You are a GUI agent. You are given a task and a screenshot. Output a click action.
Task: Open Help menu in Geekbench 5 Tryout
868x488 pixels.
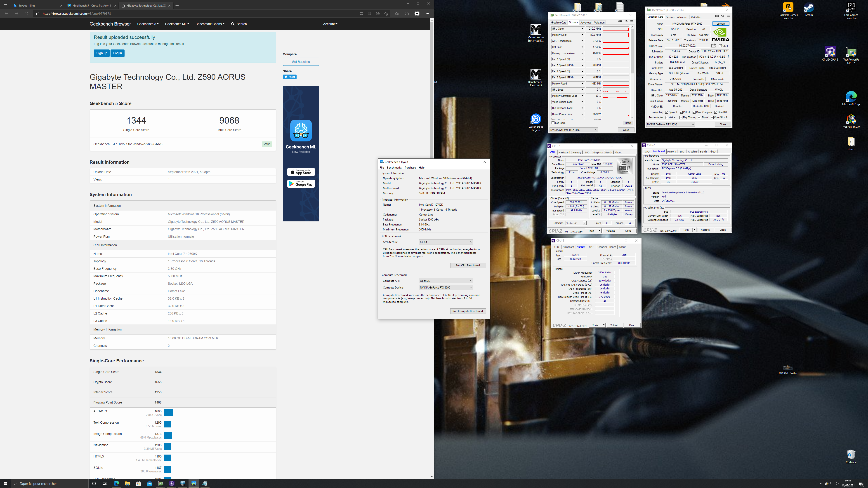[x=422, y=167]
